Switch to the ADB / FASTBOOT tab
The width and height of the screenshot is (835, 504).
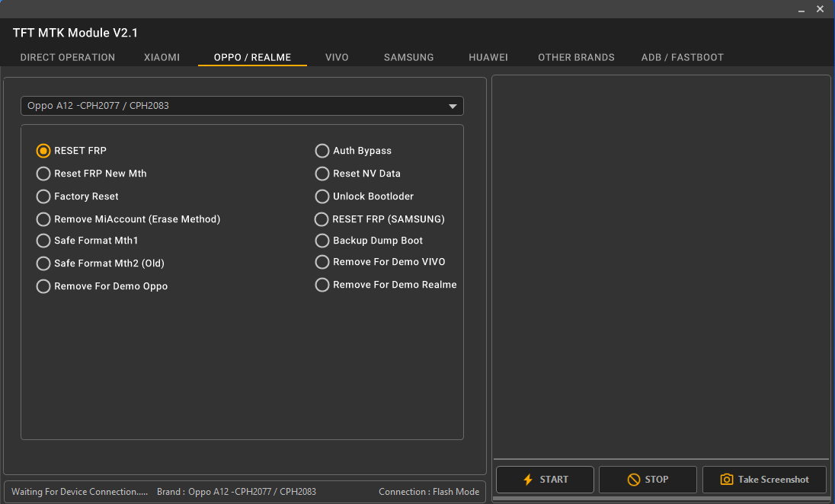[x=682, y=57]
